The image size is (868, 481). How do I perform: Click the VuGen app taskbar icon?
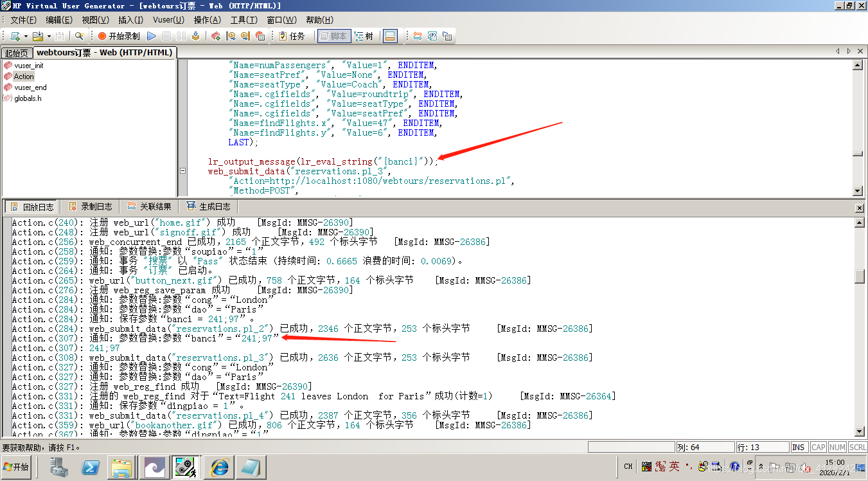point(186,467)
